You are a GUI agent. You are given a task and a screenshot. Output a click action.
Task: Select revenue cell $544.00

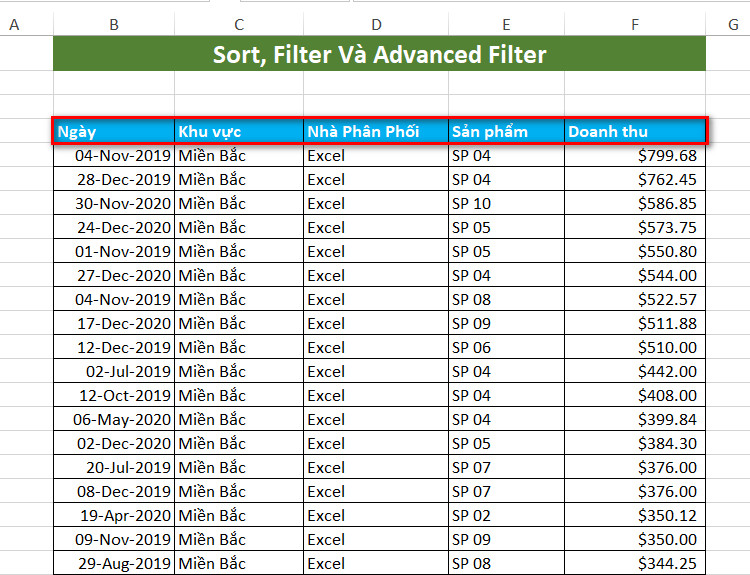click(635, 275)
